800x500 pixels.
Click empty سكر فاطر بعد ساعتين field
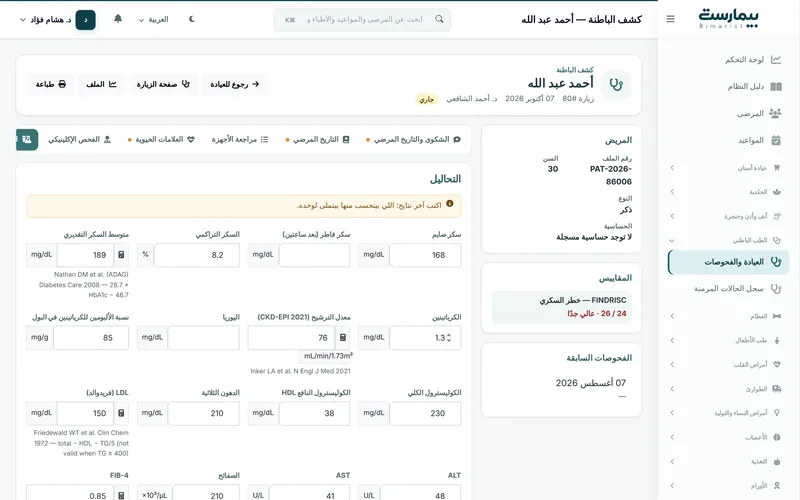tap(314, 255)
